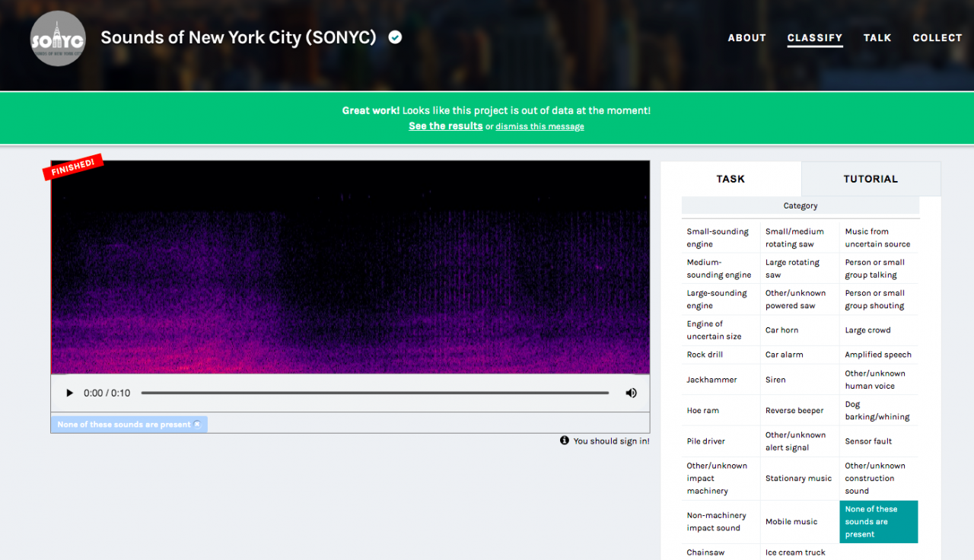Pick Person or small group talking
Screen dimensions: 974x560
879,269
